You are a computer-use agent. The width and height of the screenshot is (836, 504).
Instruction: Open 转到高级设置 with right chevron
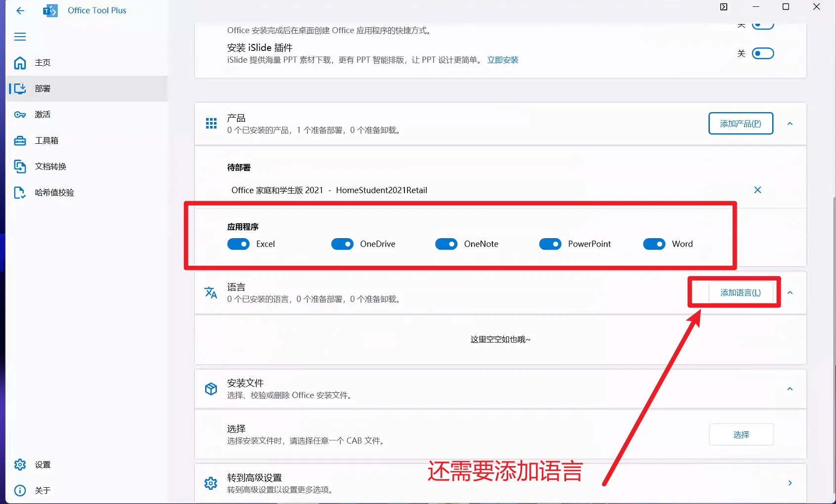(790, 483)
